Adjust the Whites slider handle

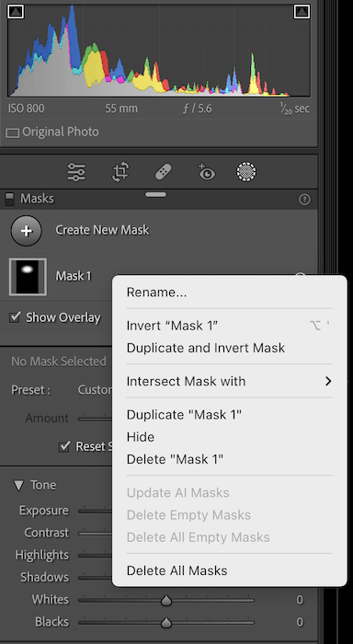coord(166,601)
